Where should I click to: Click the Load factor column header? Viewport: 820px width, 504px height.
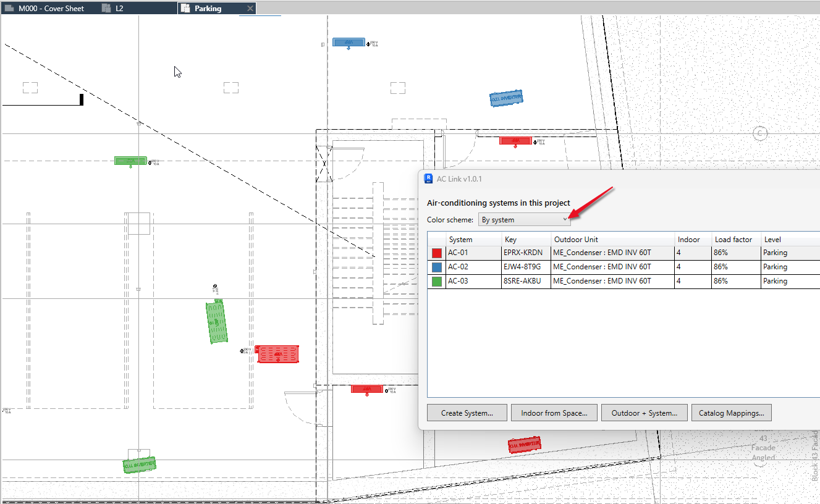(x=736, y=239)
